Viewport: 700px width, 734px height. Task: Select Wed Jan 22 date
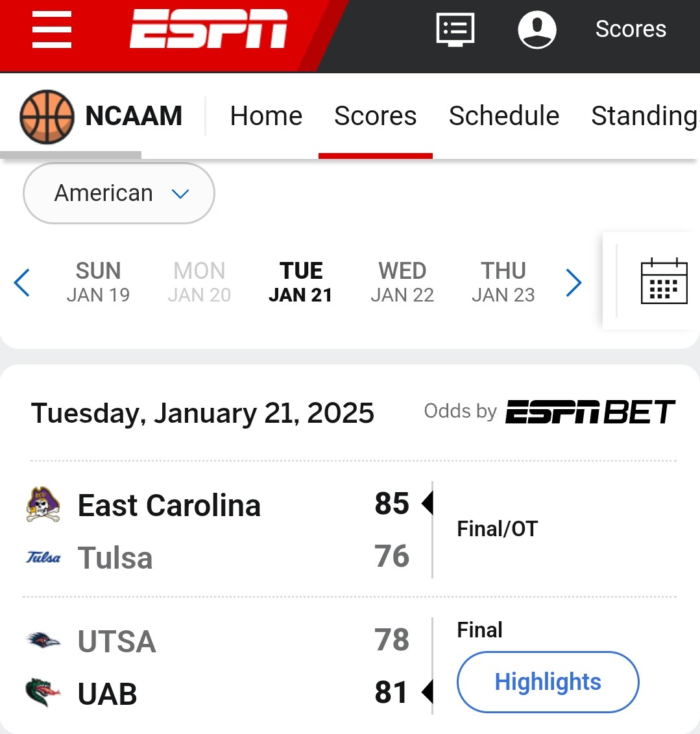coord(402,282)
